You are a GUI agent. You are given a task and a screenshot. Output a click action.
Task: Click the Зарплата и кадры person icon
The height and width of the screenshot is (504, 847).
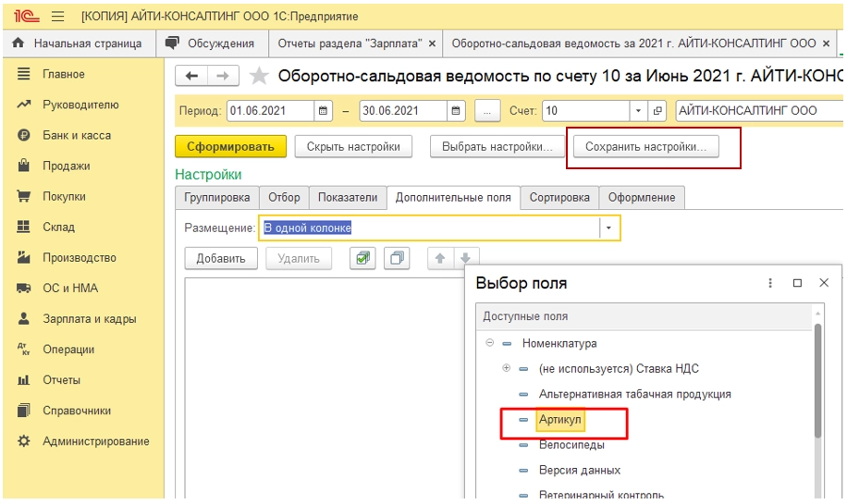[23, 319]
